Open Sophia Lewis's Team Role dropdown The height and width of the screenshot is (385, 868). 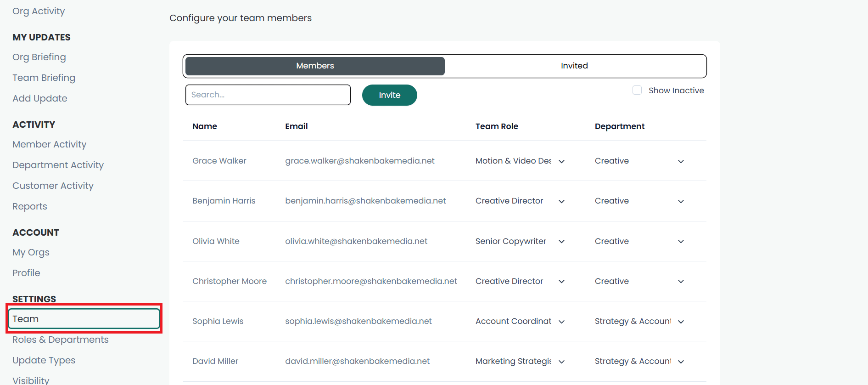(521, 321)
